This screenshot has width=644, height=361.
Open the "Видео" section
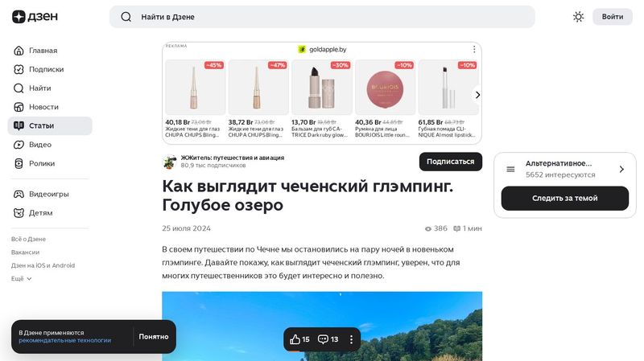click(40, 145)
